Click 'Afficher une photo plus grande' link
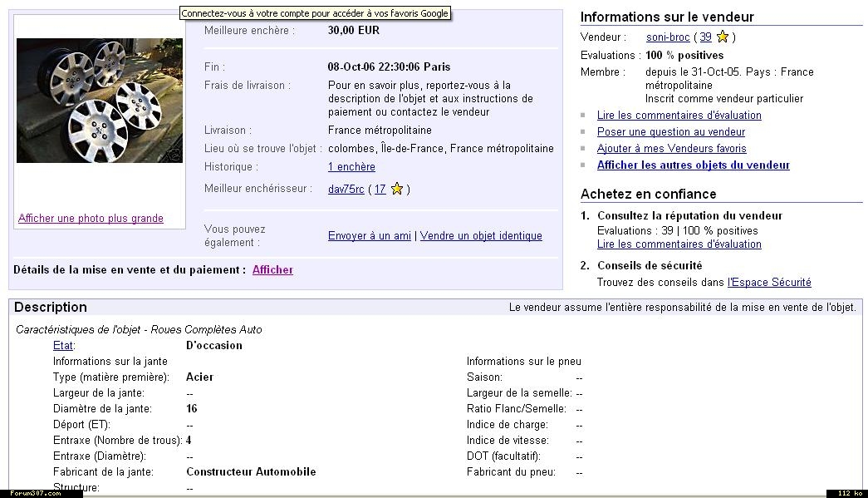Image resolution: width=868 pixels, height=498 pixels. tap(91, 219)
